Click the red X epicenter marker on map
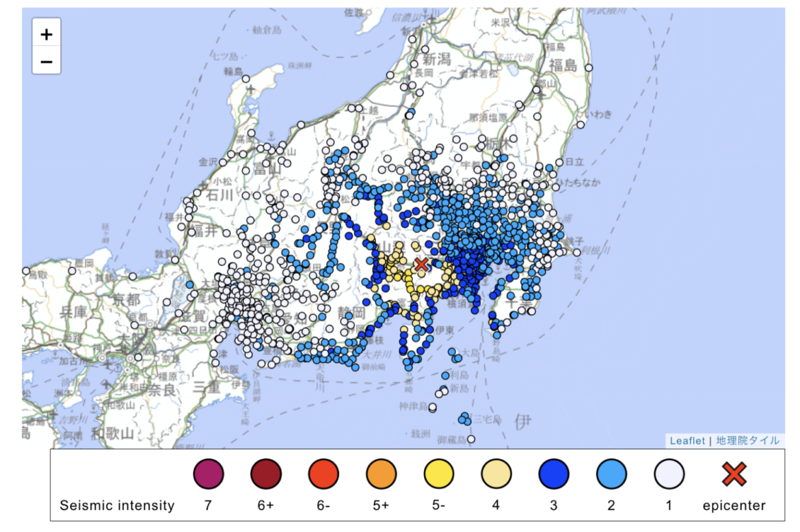The width and height of the screenshot is (800, 532). point(421,264)
